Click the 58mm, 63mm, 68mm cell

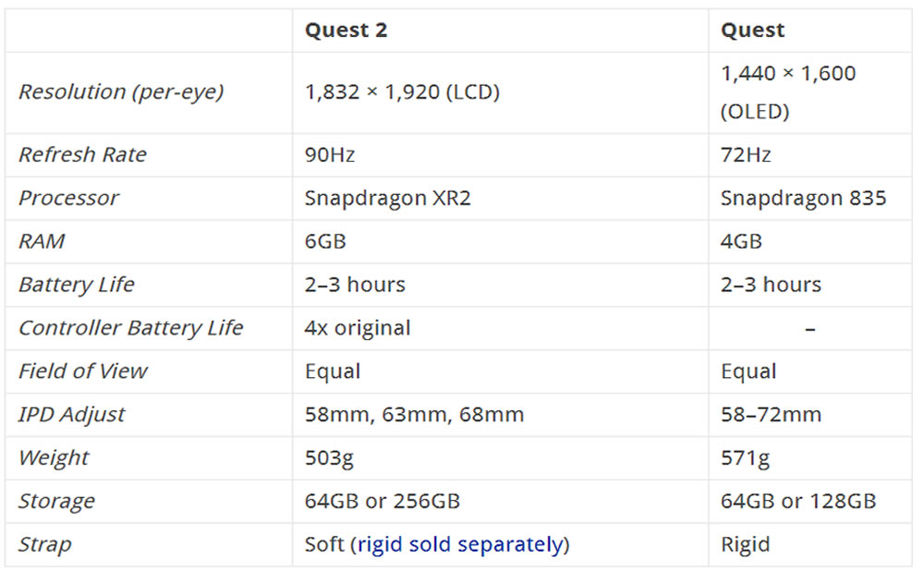[414, 415]
